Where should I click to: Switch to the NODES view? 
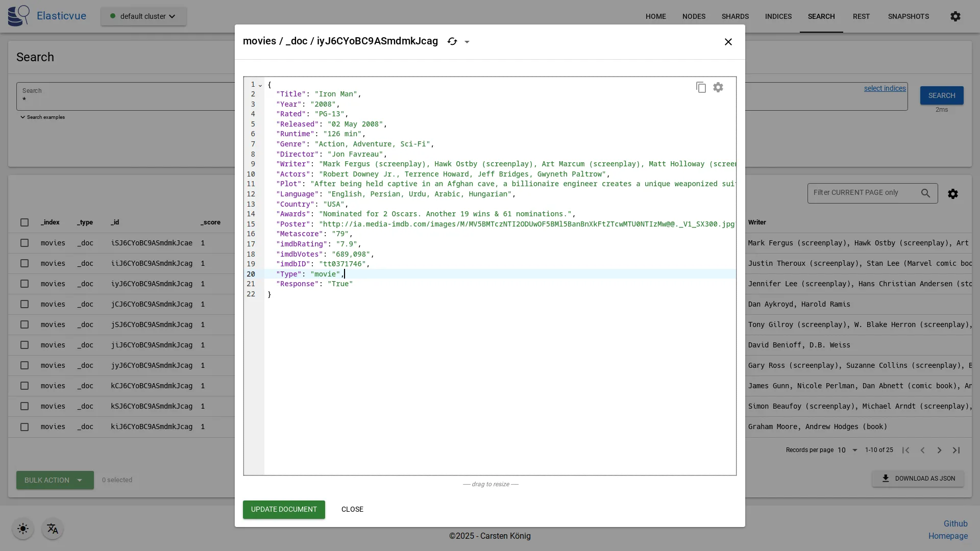(x=694, y=16)
